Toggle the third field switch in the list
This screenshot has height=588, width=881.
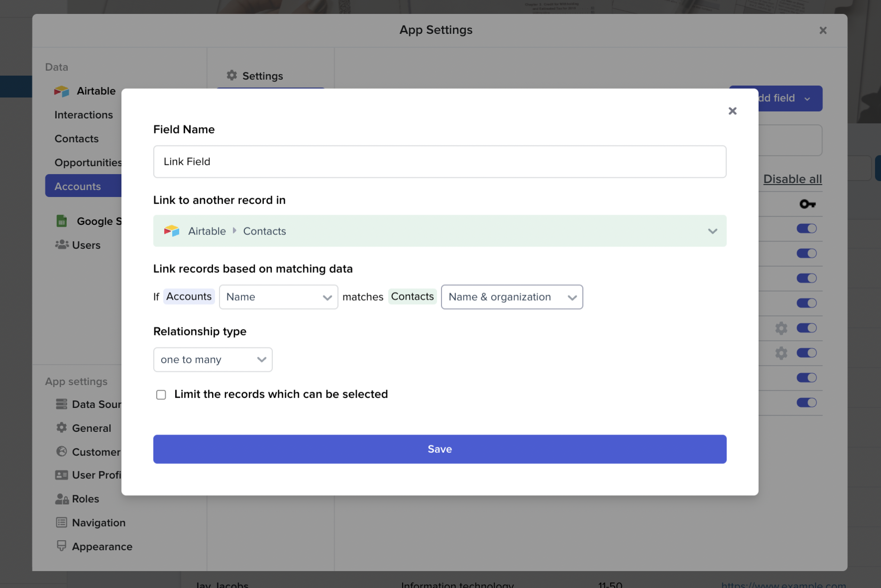click(806, 278)
